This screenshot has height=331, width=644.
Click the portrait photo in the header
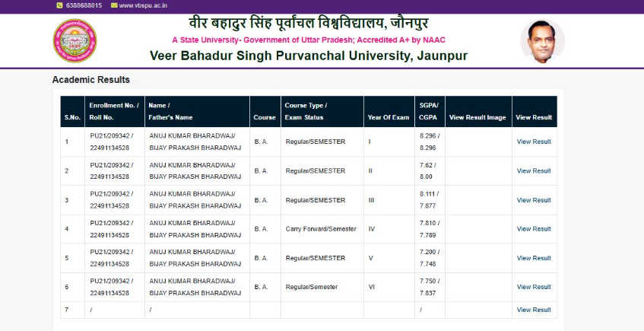pos(542,40)
